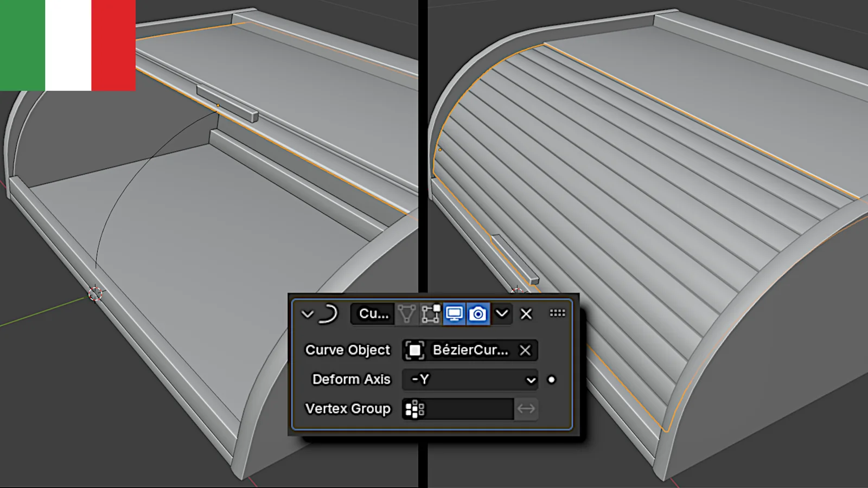This screenshot has height=488, width=868.
Task: Remove the Curve modifier with X
Action: tap(526, 314)
